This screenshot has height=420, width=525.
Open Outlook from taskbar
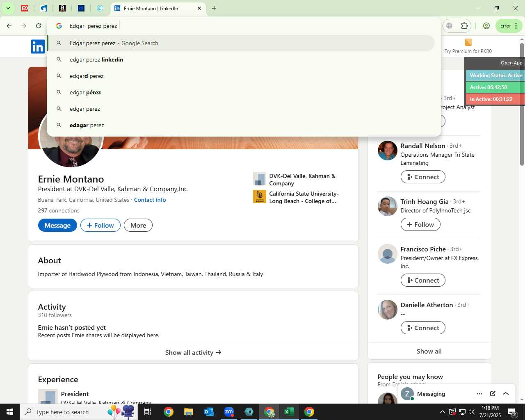click(208, 412)
